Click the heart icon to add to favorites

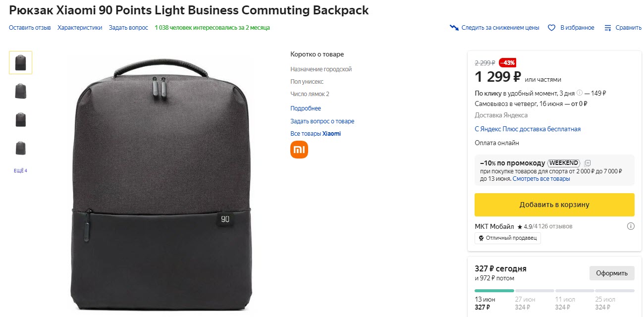551,28
